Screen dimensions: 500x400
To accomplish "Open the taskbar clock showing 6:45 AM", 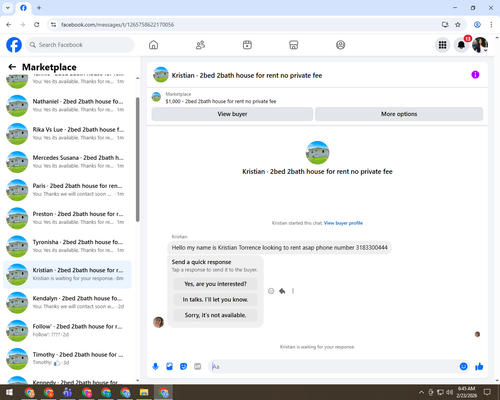I will (466, 392).
